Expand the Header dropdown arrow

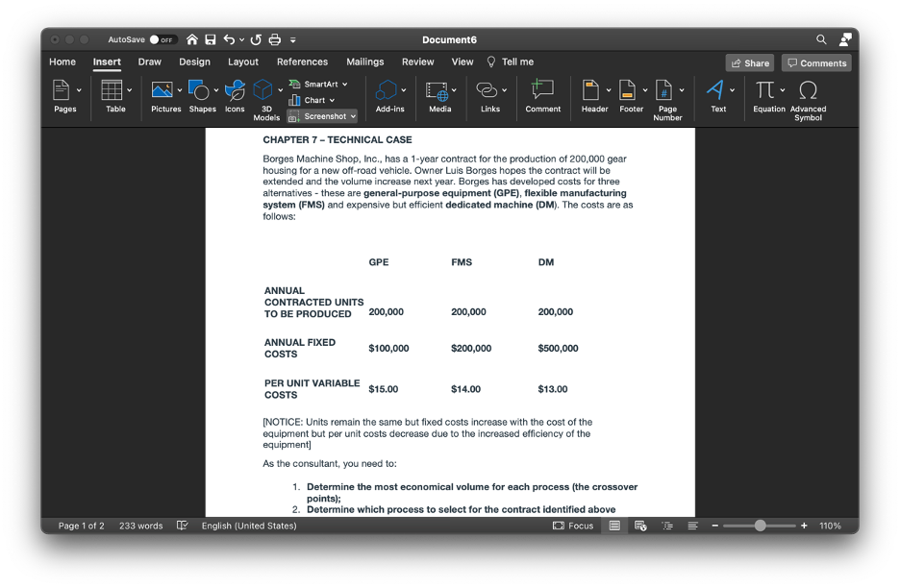click(609, 90)
